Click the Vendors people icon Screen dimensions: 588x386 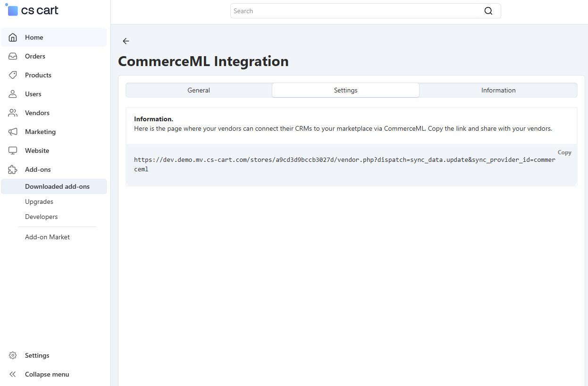click(13, 113)
